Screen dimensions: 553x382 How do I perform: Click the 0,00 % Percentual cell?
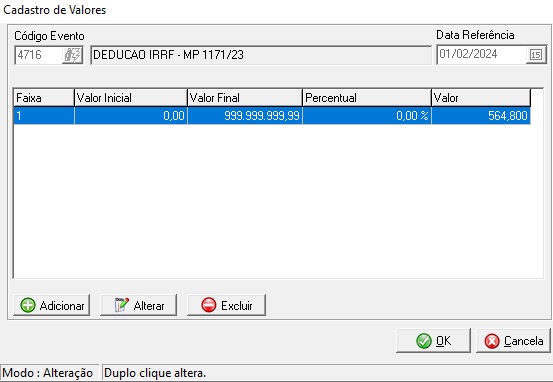tap(367, 116)
